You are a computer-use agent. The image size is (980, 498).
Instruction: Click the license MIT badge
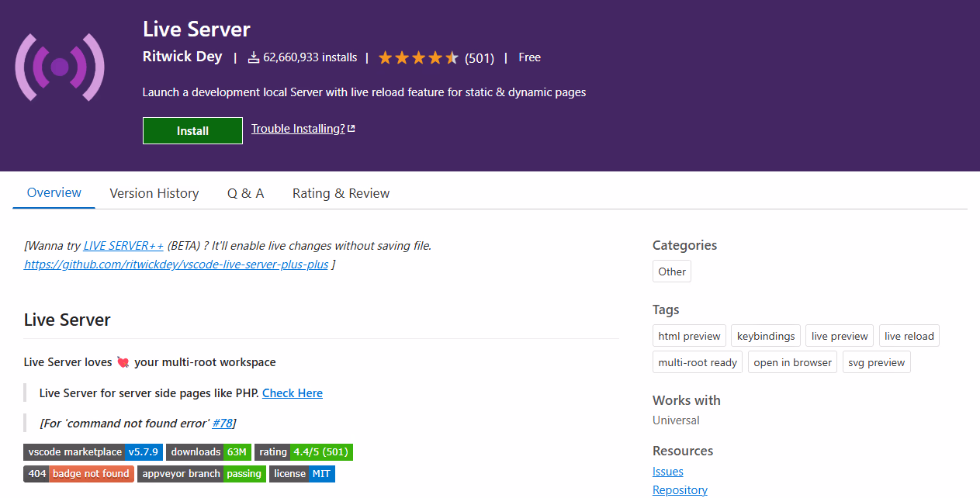click(x=302, y=473)
